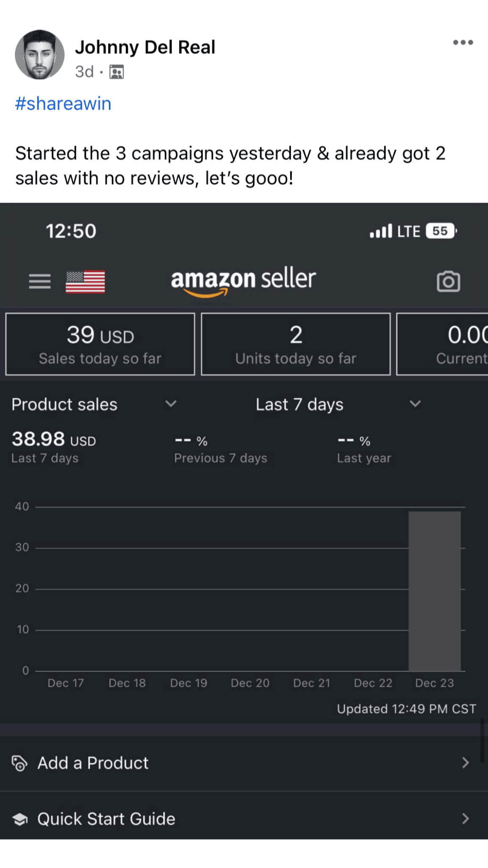Viewport: 488px width, 868px height.
Task: Tap Johnny Del Real's profile picture
Action: (x=40, y=55)
